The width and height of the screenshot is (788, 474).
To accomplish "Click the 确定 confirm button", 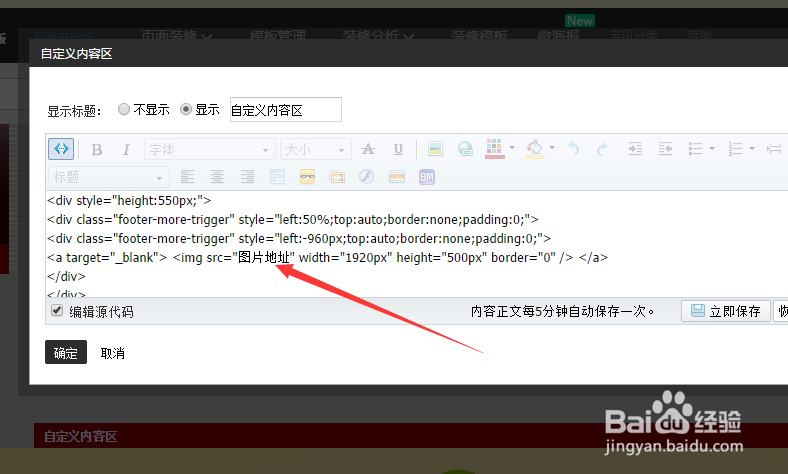I will click(66, 352).
